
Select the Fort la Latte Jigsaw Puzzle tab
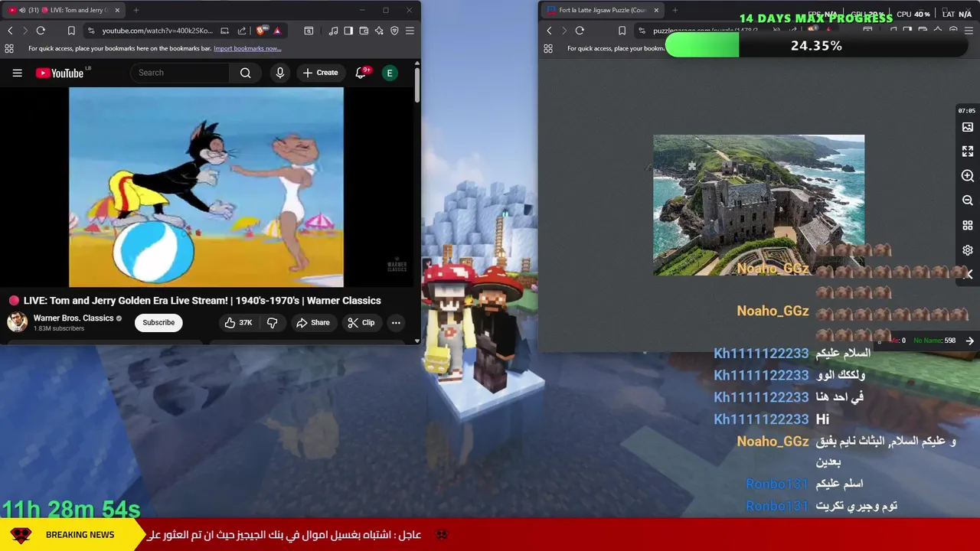click(x=603, y=10)
